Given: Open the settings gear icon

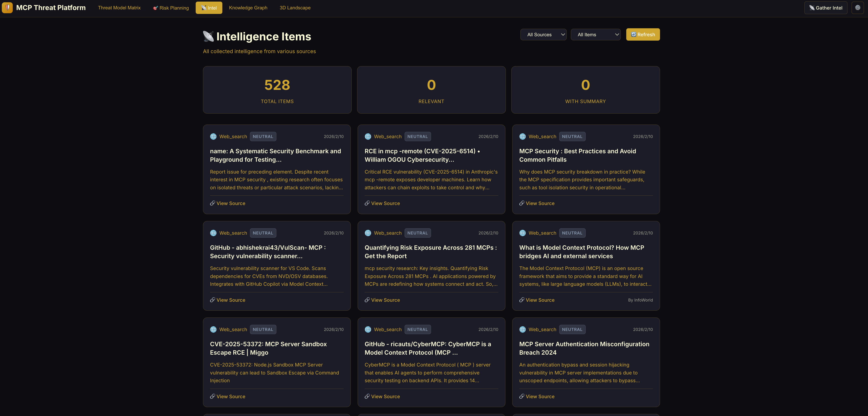Looking at the screenshot, I should pos(858,7).
